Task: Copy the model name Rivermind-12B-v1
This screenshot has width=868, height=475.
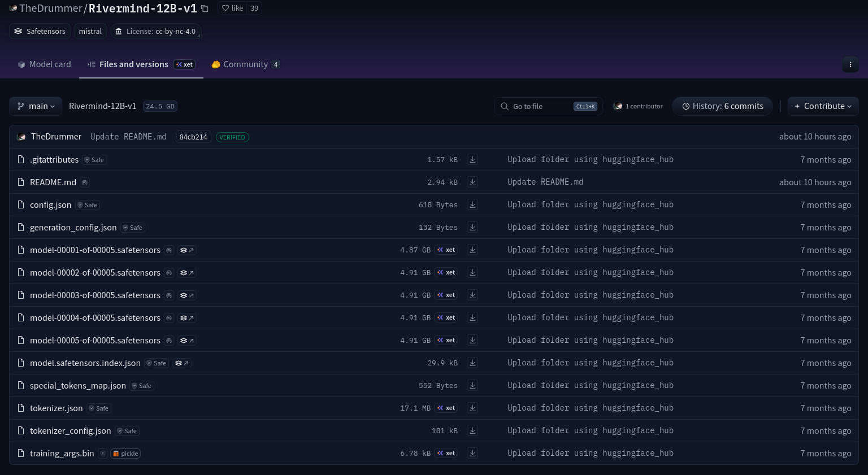Action: [205, 8]
